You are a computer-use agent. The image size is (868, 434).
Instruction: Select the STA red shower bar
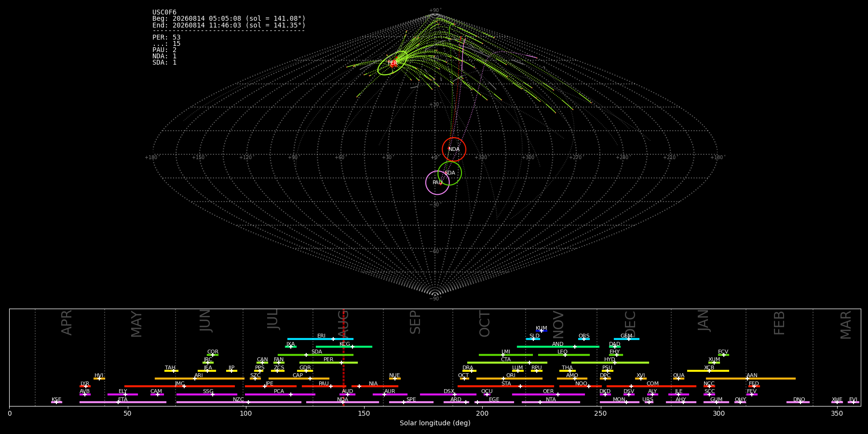506,386
